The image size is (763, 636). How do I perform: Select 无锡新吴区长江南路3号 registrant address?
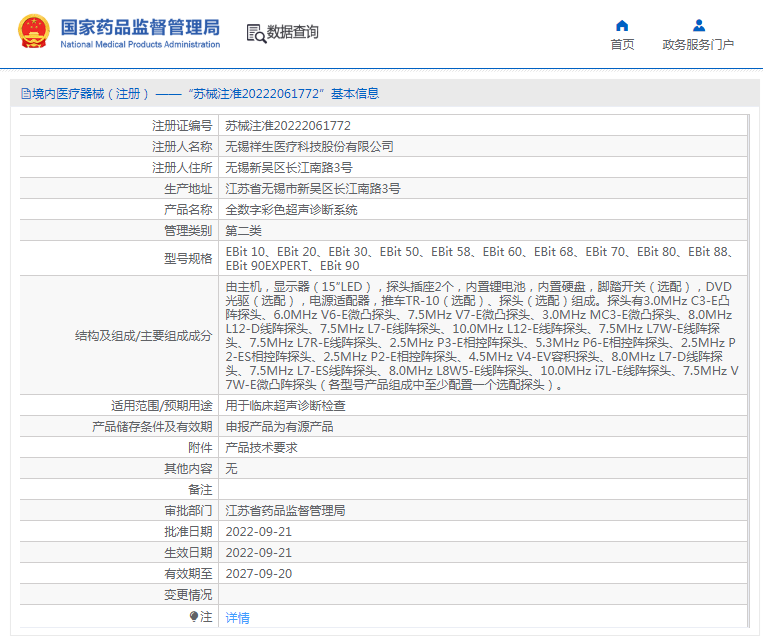[x=289, y=168]
